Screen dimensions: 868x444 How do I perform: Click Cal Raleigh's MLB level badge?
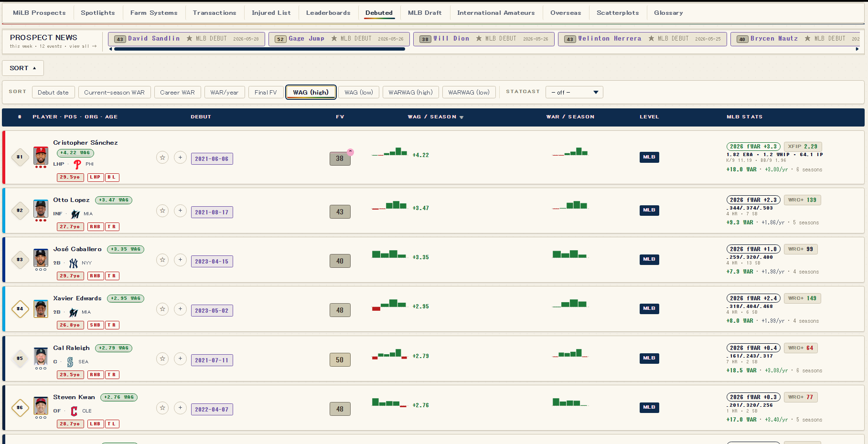pyautogui.click(x=649, y=358)
